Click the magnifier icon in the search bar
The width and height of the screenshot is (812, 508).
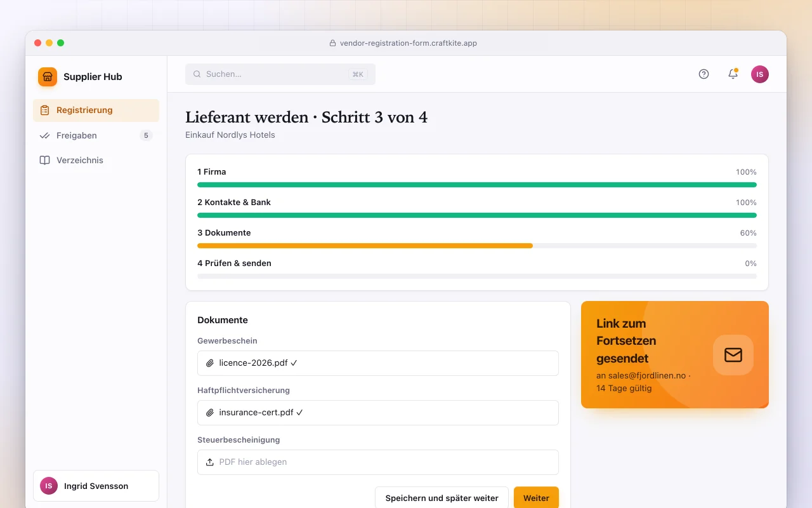pos(197,74)
